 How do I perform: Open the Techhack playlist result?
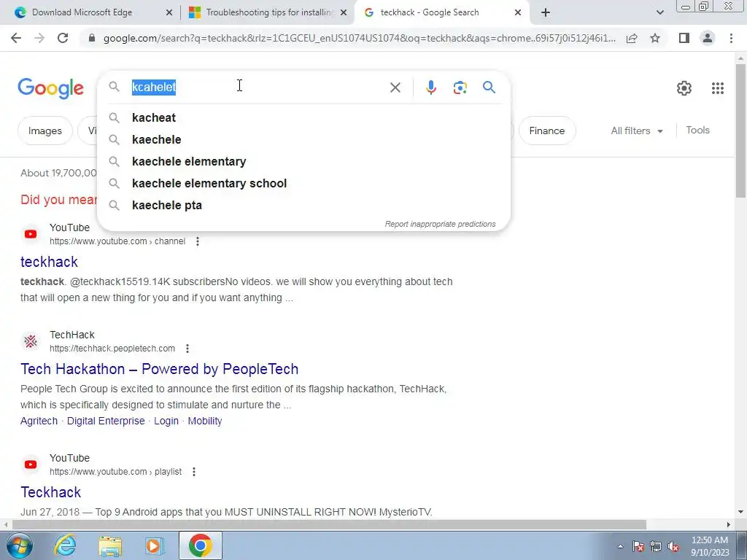point(51,492)
